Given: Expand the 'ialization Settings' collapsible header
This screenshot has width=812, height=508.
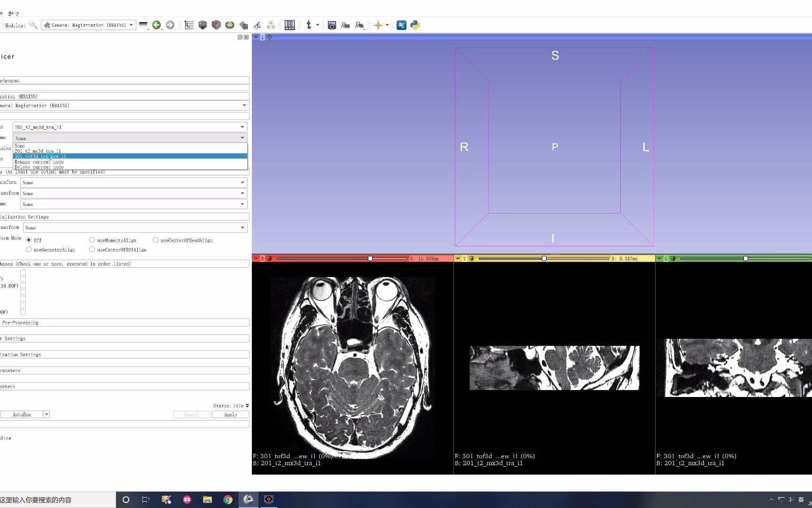Looking at the screenshot, I should click(x=124, y=217).
